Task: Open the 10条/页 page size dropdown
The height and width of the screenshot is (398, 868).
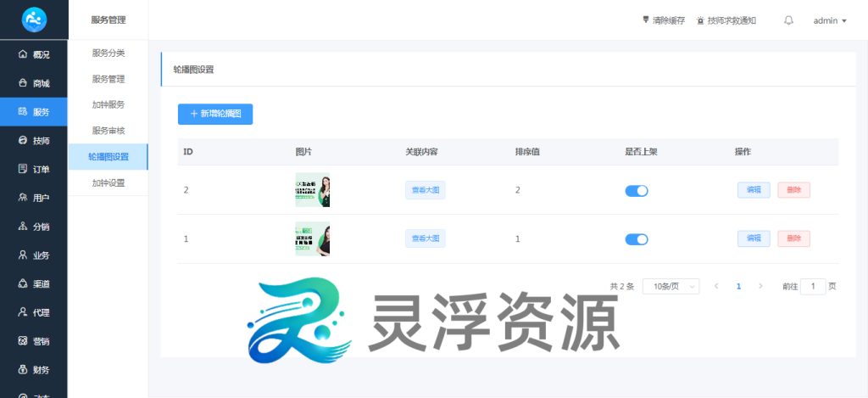Action: click(671, 287)
